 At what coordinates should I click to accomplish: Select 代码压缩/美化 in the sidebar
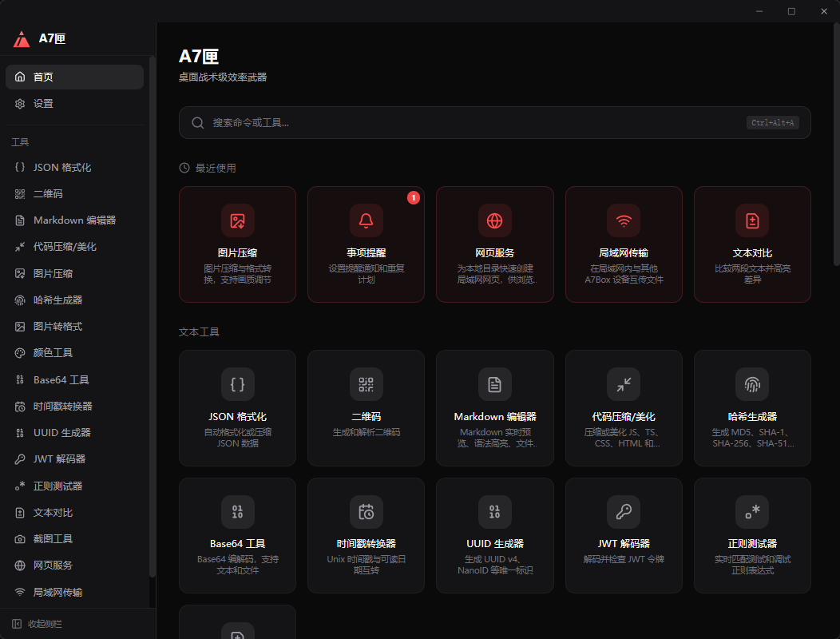pos(74,247)
